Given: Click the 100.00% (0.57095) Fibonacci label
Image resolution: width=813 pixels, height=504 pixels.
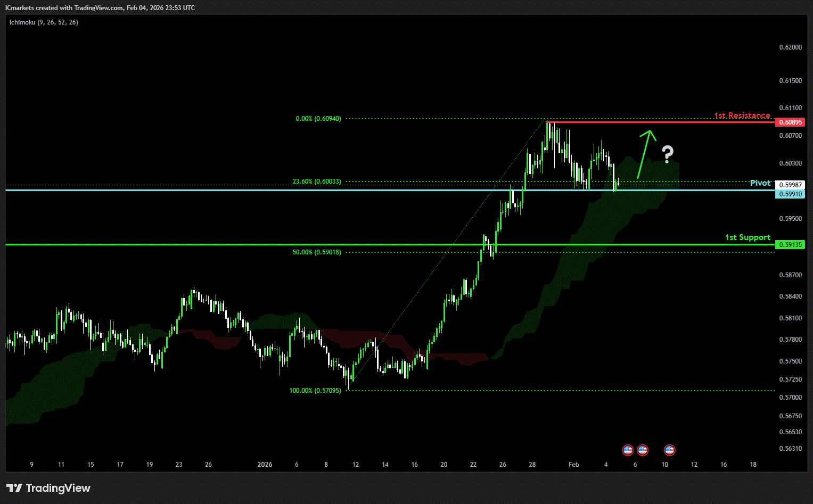Looking at the screenshot, I should (315, 391).
